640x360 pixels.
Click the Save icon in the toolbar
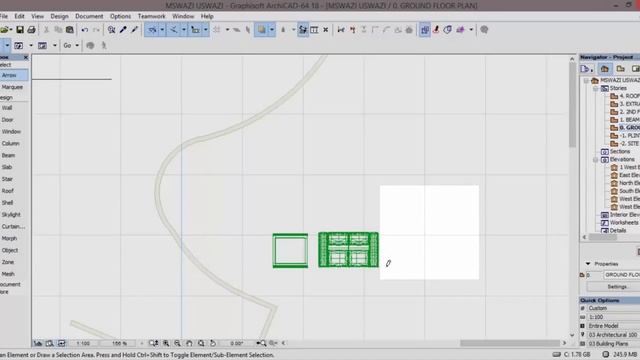click(x=20, y=30)
